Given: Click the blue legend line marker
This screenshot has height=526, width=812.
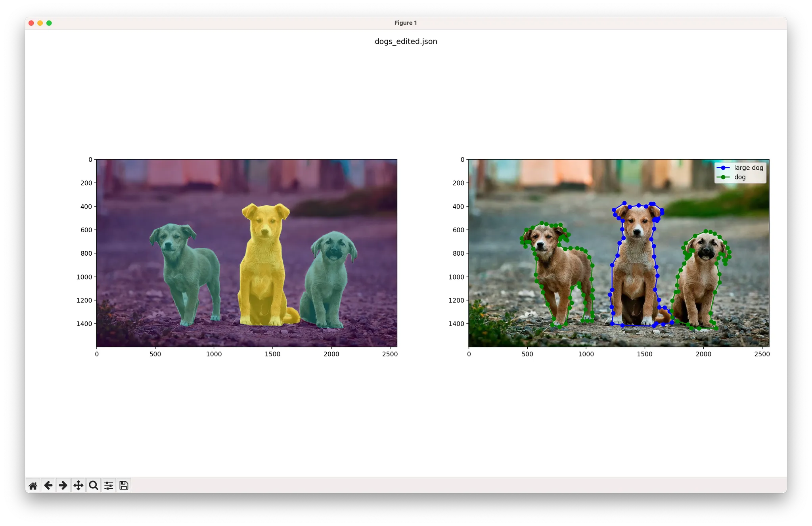Looking at the screenshot, I should click(x=723, y=168).
